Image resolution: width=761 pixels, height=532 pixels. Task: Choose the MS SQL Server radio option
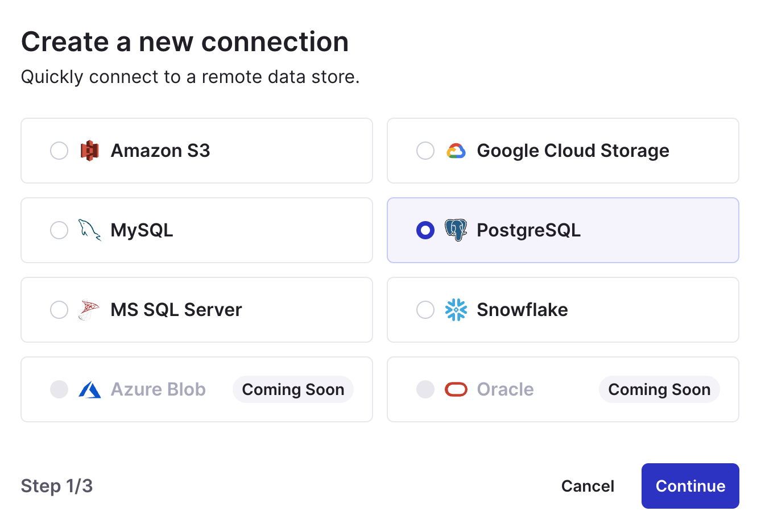59,310
